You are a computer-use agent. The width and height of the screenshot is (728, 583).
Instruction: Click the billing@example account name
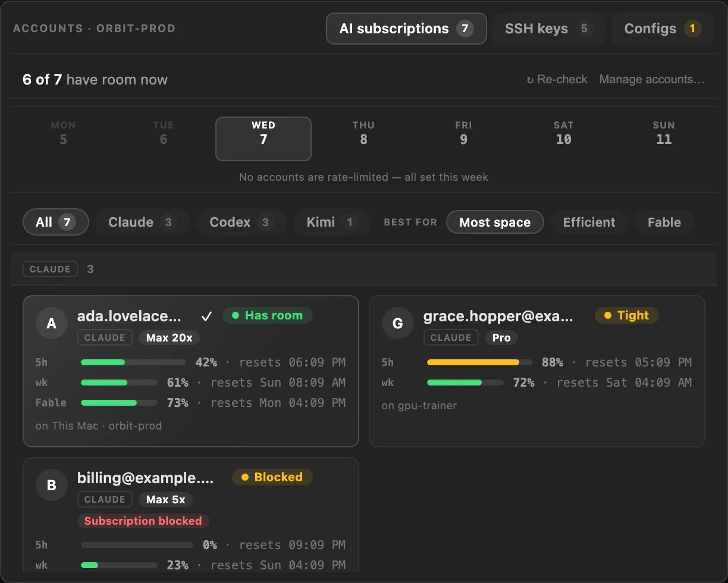(145, 478)
